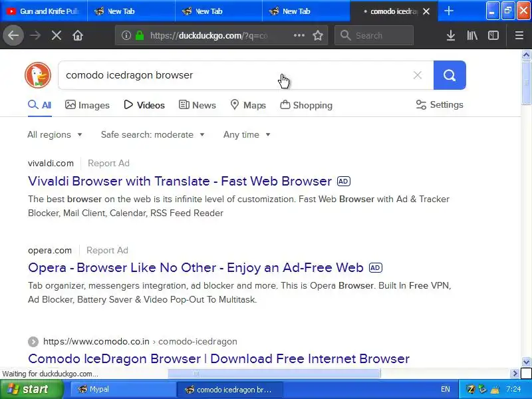Switch to the first New Tab
Image resolution: width=532 pixels, height=399 pixels.
tap(131, 11)
